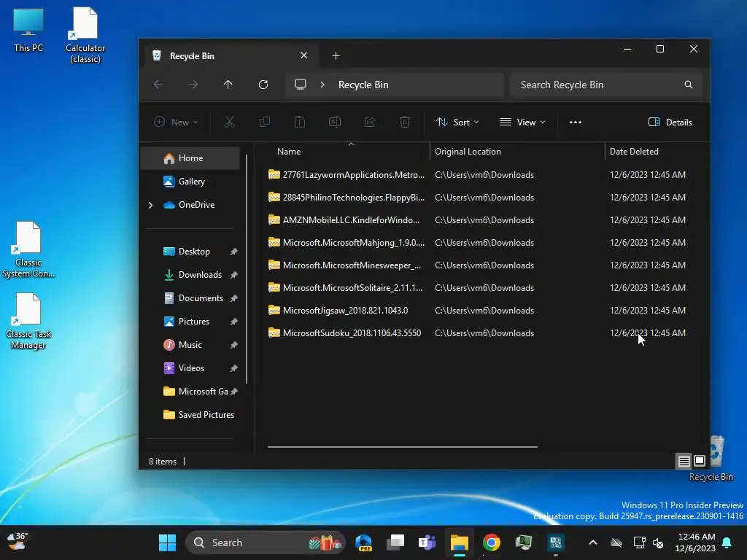
Task: Click the navigation pane vertical scrollbar
Action: (x=247, y=269)
